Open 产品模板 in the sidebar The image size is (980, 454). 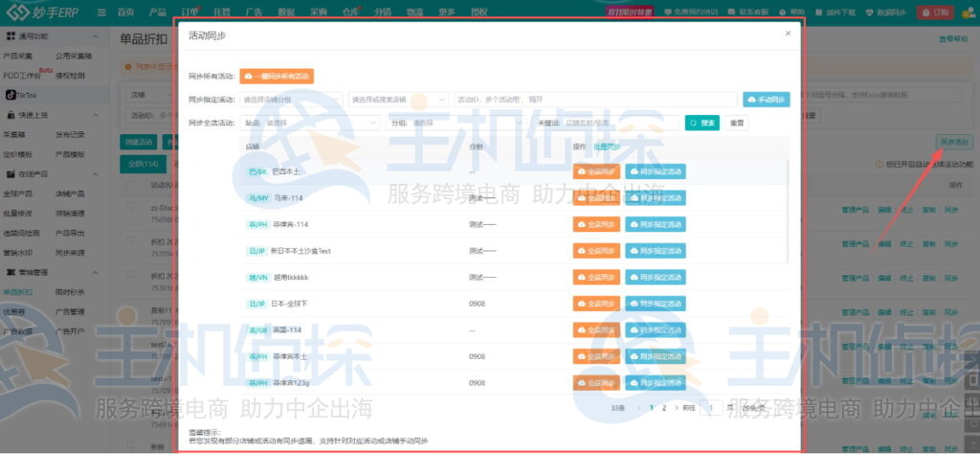point(69,154)
